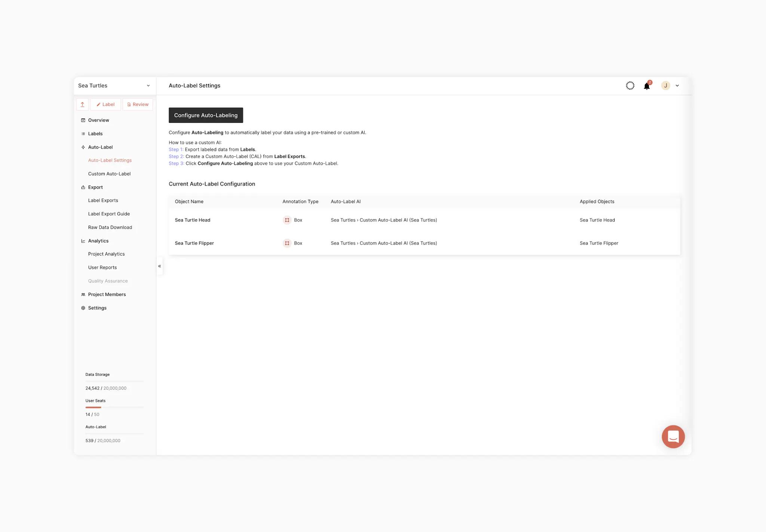
Task: Go to Label Exports page
Action: [x=103, y=201]
